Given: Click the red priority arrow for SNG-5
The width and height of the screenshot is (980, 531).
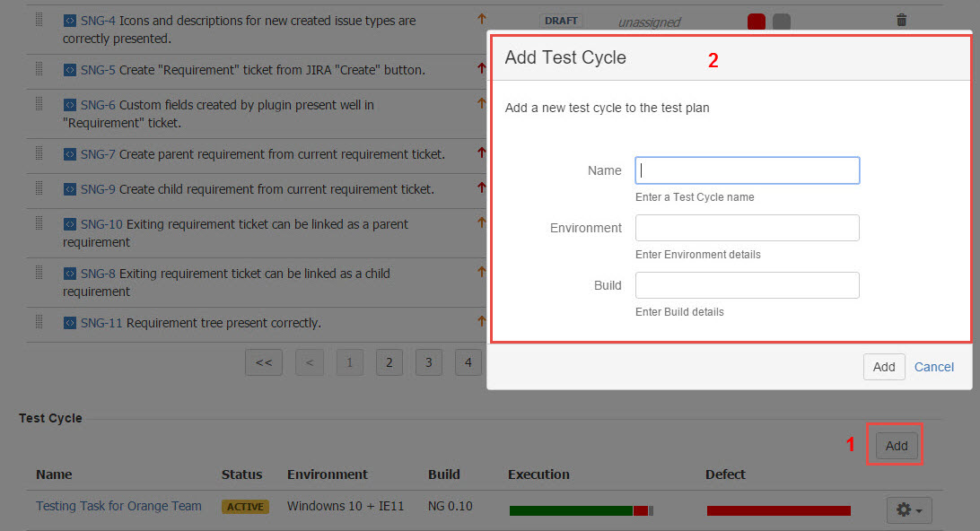Looking at the screenshot, I should click(x=482, y=69).
